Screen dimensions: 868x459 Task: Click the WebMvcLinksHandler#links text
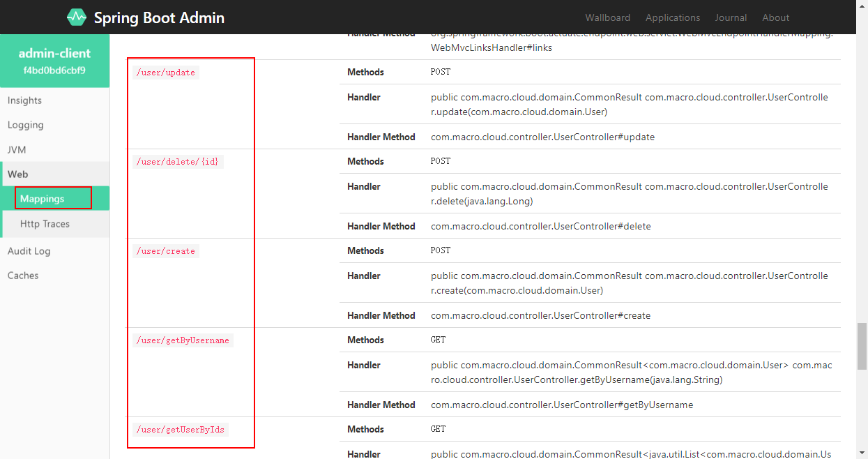tap(492, 47)
